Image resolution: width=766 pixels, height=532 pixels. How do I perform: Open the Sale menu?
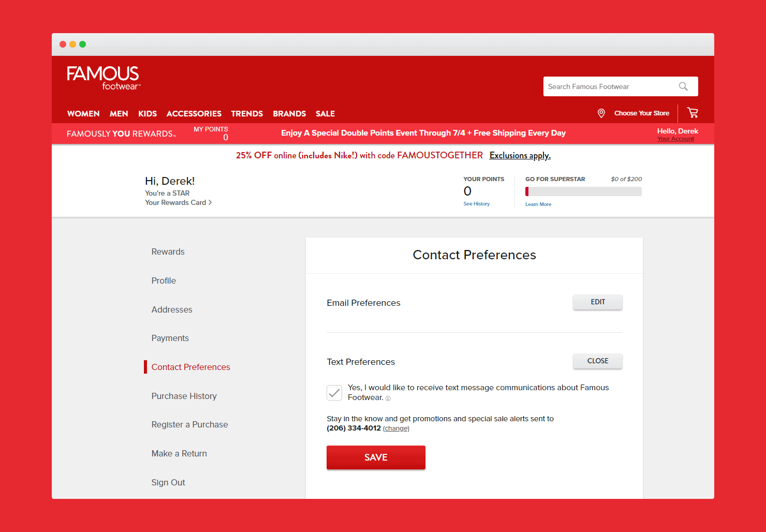coord(326,114)
